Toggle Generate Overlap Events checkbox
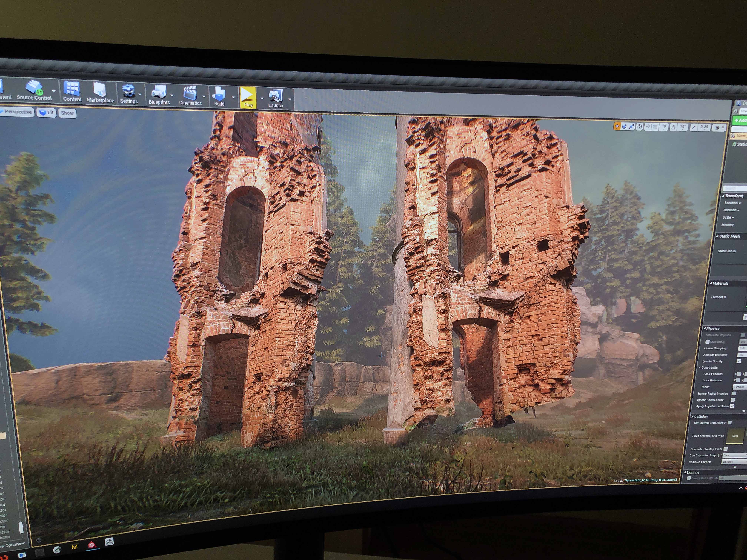 coord(726,449)
